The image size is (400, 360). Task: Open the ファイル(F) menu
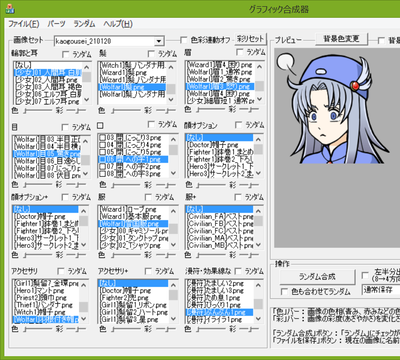(24, 24)
